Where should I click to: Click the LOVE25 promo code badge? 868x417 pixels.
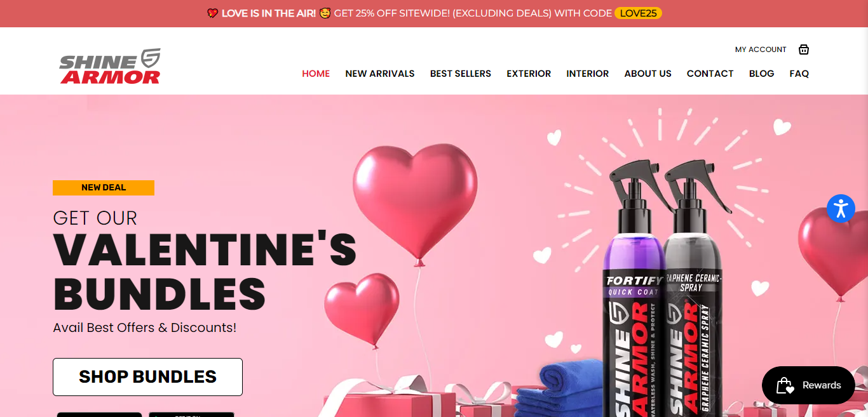[x=638, y=13]
